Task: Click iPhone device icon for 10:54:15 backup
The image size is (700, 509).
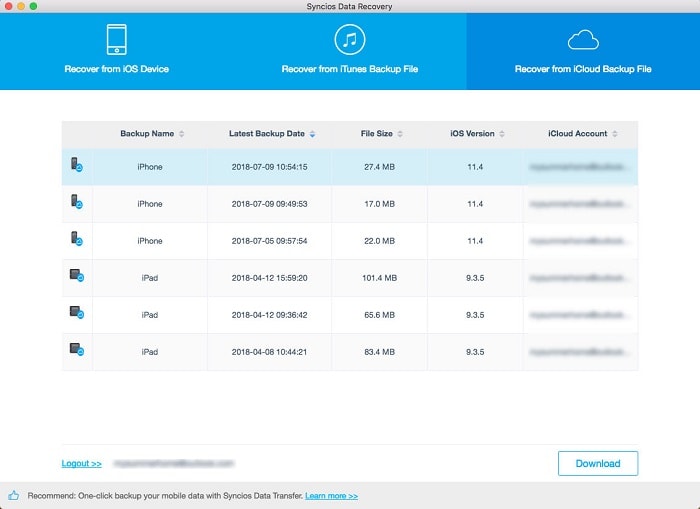Action: (76, 165)
